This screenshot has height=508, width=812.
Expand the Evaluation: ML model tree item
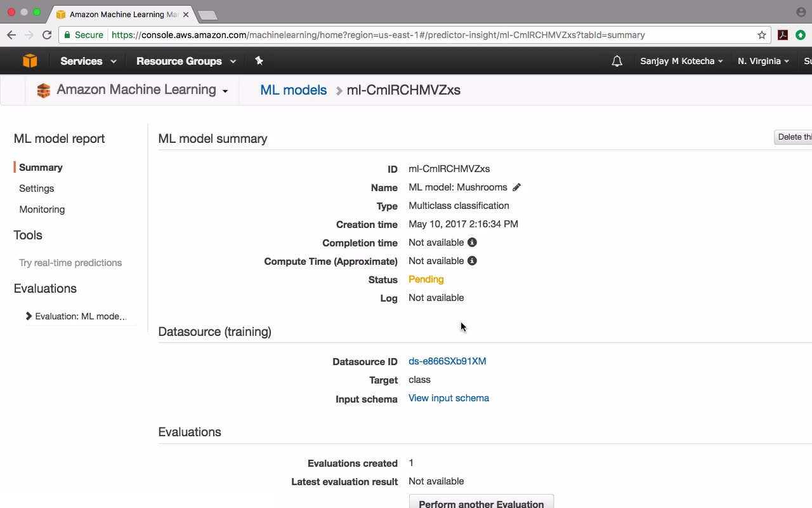pyautogui.click(x=29, y=316)
